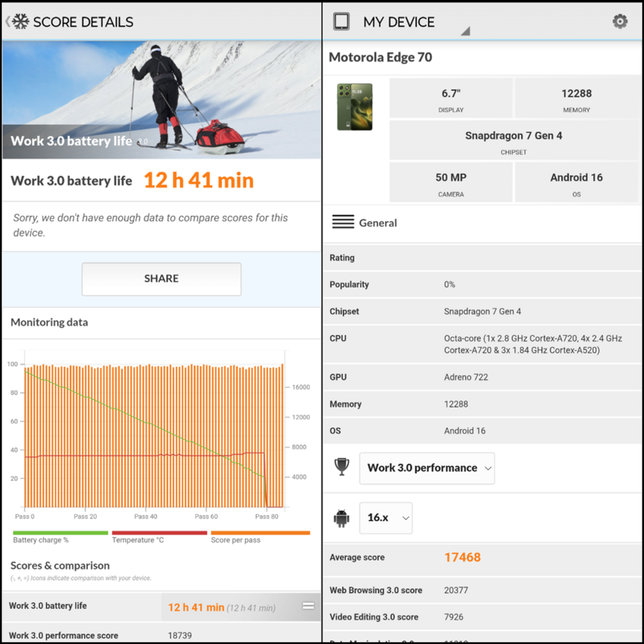Tap the Rating row
The height and width of the screenshot is (644, 644).
coord(482,258)
